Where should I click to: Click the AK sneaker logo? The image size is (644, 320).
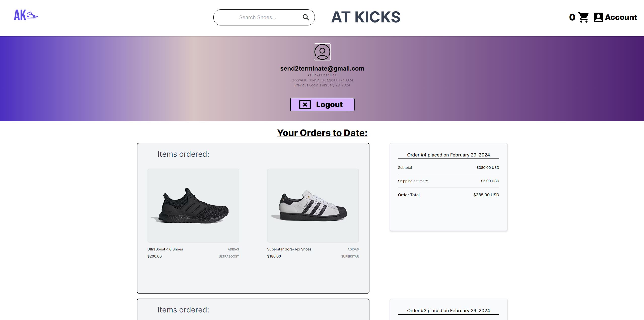(x=26, y=15)
